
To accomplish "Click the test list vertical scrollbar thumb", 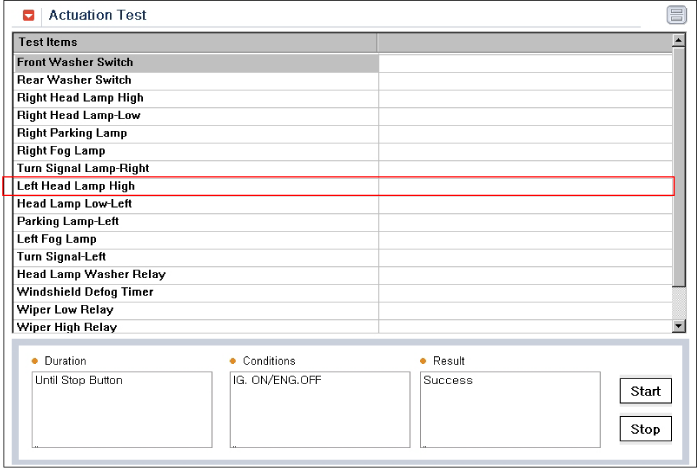I will click(679, 167).
